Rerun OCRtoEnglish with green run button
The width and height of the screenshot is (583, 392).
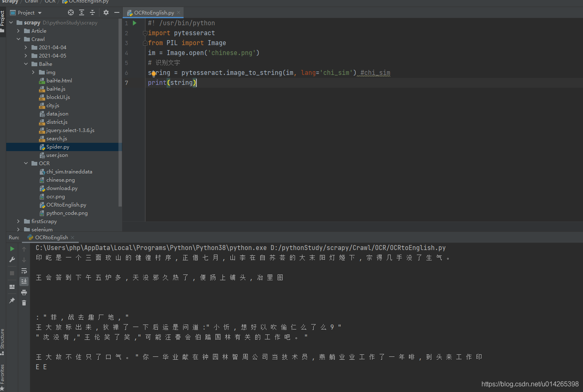coord(12,249)
